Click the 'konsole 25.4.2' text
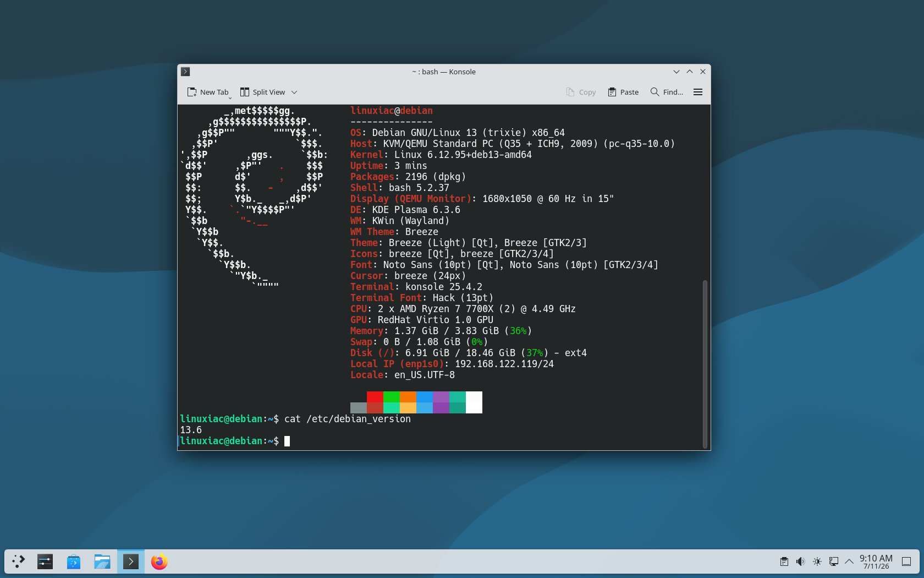924x578 pixels. 443,287
